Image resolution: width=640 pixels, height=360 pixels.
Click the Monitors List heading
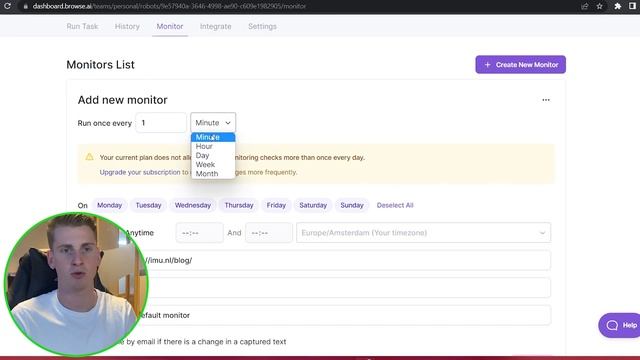click(x=100, y=64)
